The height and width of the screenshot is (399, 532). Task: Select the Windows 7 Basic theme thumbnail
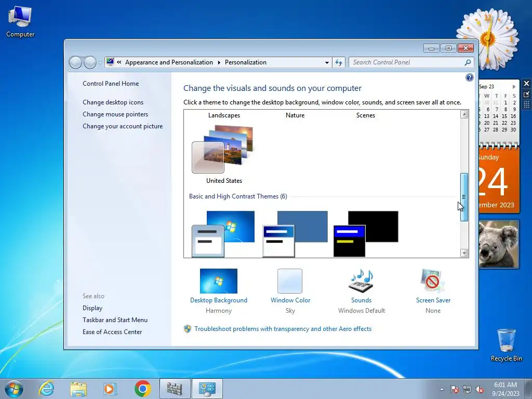tap(223, 234)
